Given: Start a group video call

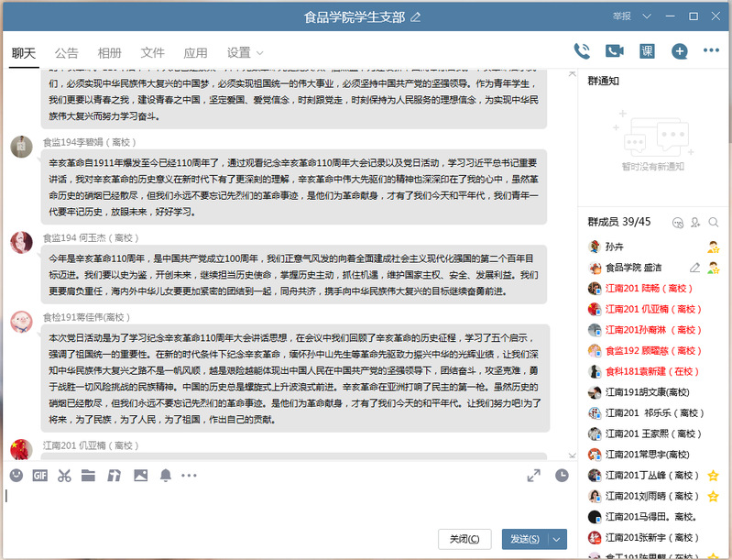Looking at the screenshot, I should coord(615,51).
